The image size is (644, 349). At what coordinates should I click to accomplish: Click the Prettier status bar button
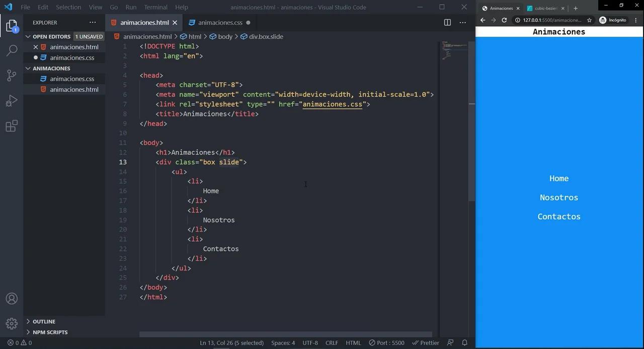point(426,343)
